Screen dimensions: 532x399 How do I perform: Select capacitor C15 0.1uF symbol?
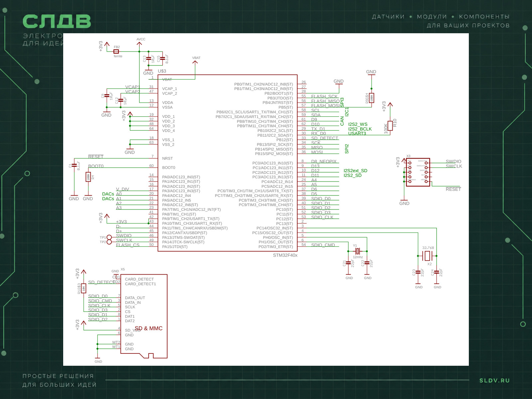(163, 59)
